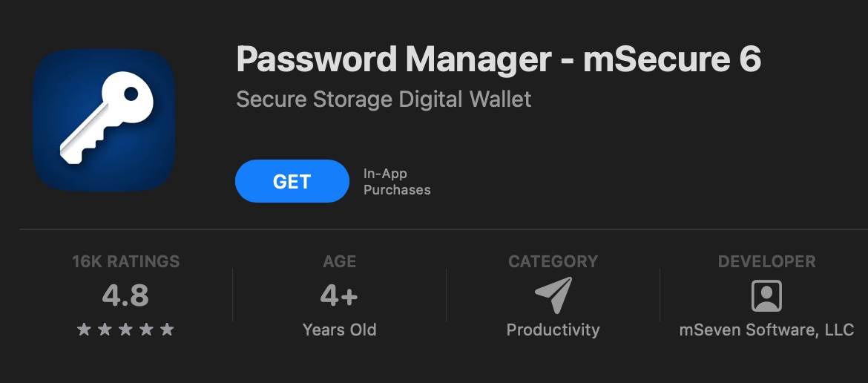
Task: Click the first star in the rating
Action: point(84,330)
